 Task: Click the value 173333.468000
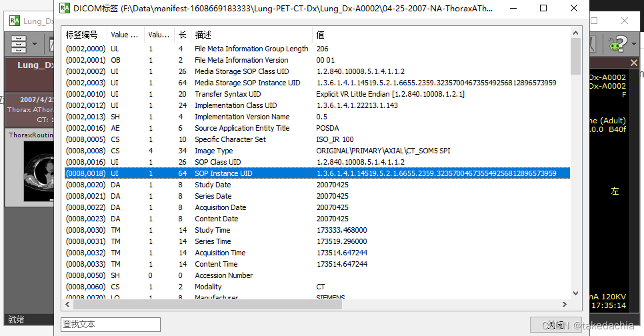pos(342,230)
